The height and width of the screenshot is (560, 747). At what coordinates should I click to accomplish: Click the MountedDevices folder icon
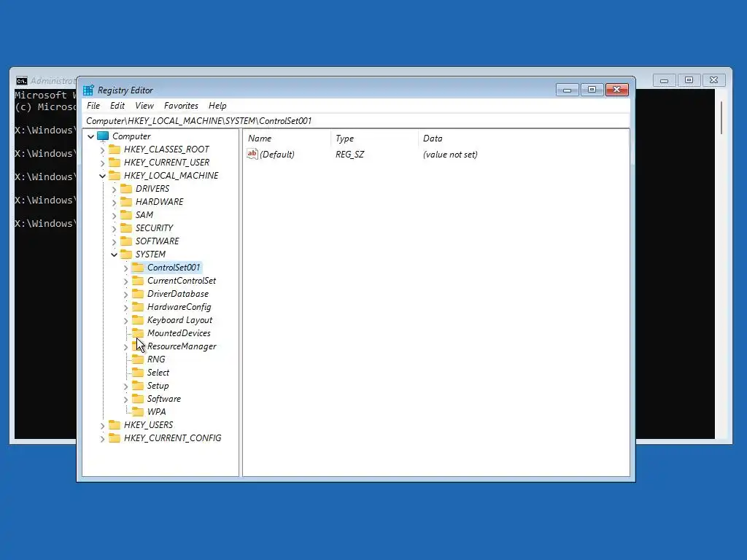pos(138,332)
